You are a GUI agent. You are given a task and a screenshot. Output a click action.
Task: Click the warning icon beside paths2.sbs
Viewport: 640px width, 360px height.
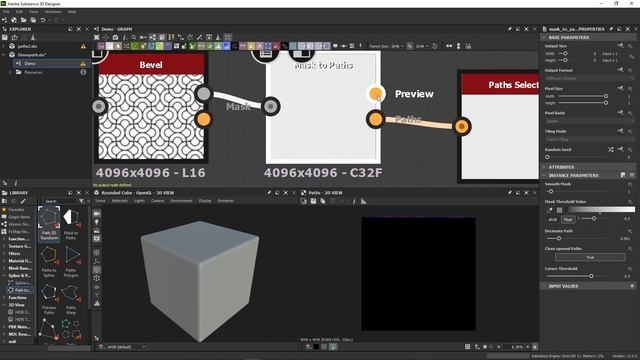point(83,46)
